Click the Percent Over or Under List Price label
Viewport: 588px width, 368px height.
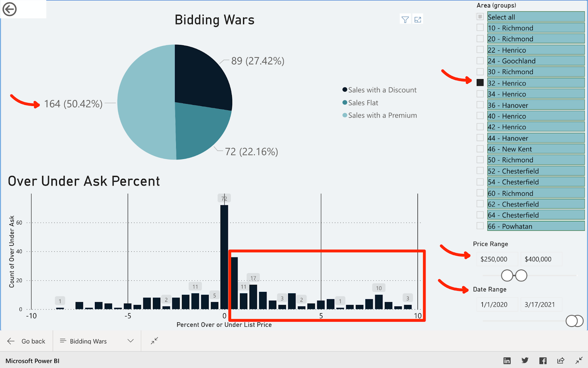click(x=224, y=325)
